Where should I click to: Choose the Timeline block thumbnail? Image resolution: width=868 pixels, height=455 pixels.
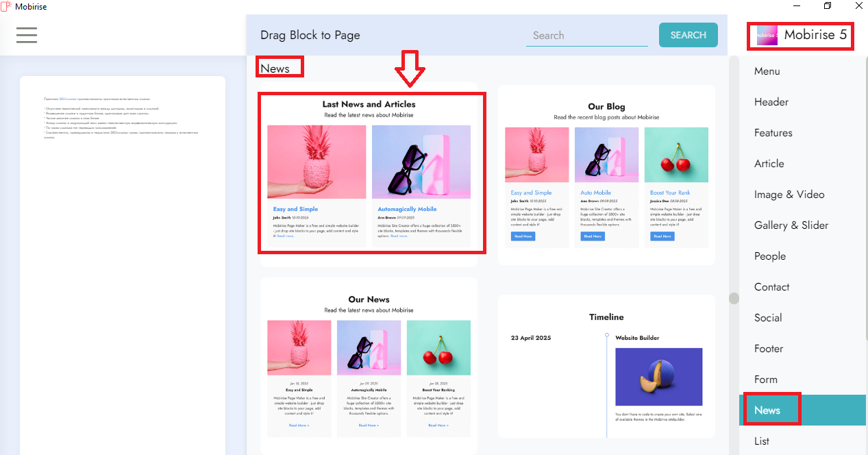click(606, 367)
